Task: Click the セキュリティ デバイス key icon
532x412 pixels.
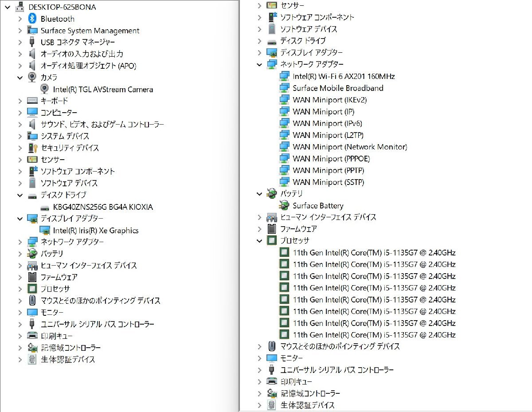Action: tap(32, 148)
